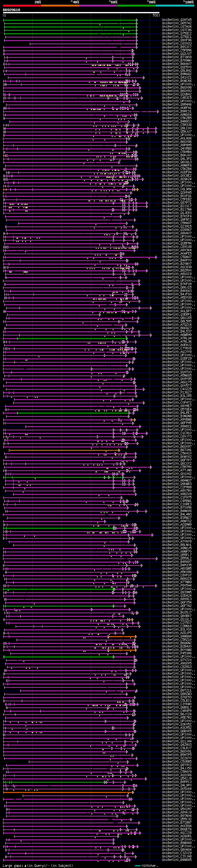
Task: Select hit label UniRef100_B0WC66
Action: click(x=177, y=81)
